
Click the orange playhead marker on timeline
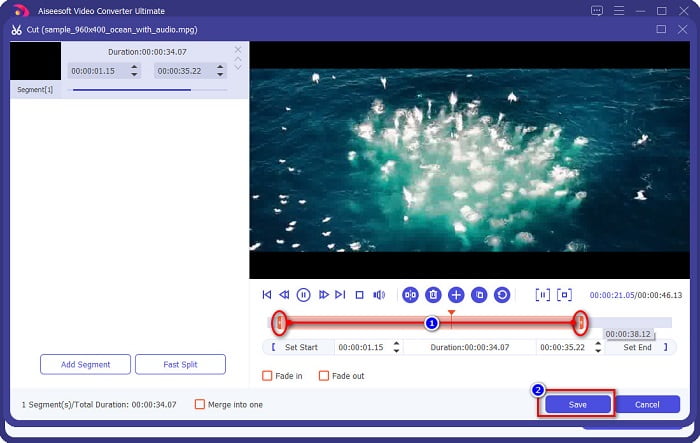pyautogui.click(x=451, y=313)
